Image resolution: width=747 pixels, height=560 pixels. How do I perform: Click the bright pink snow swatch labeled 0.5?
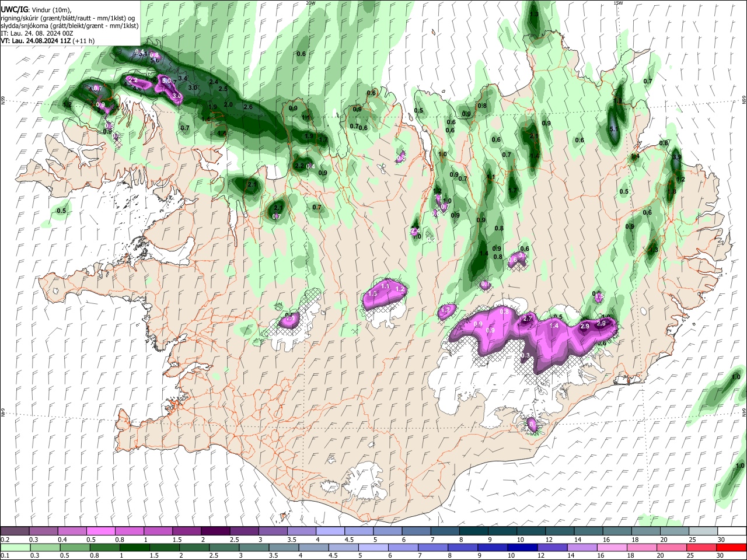[x=100, y=531]
